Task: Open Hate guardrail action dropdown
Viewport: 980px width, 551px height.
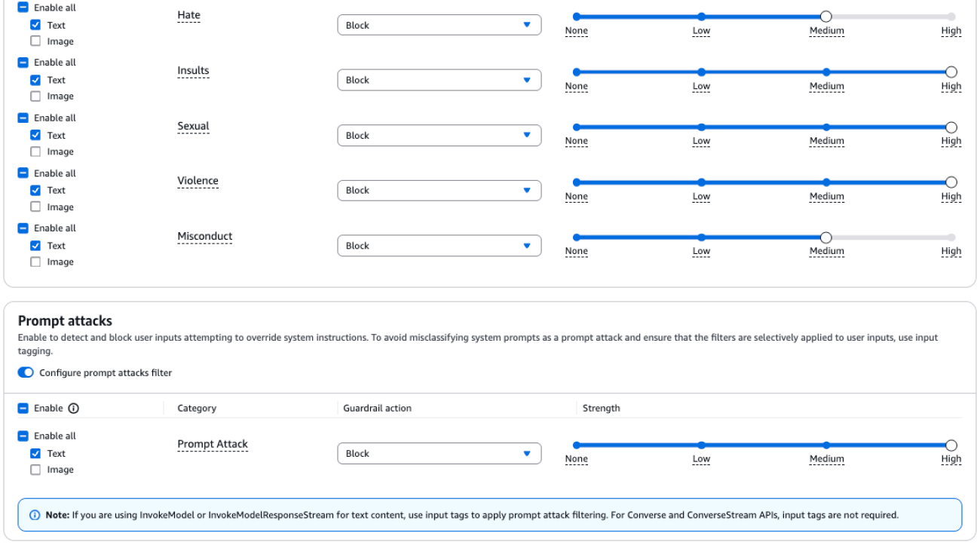Action: click(439, 25)
